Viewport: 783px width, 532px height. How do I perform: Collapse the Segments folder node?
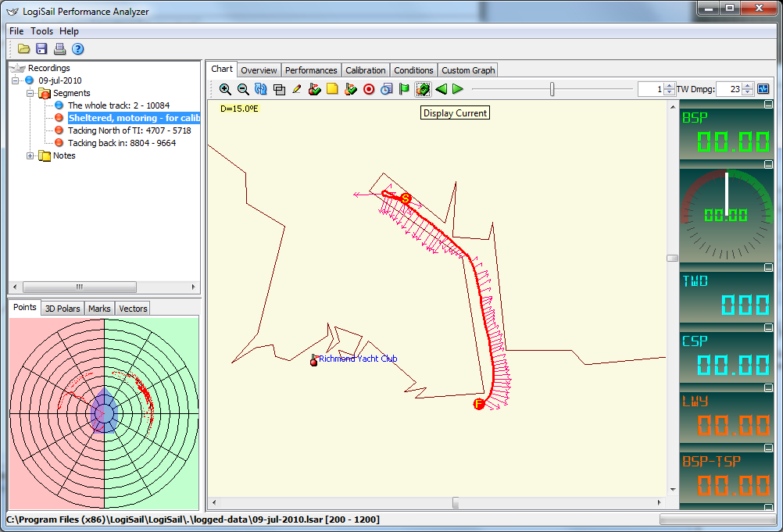tap(31, 93)
